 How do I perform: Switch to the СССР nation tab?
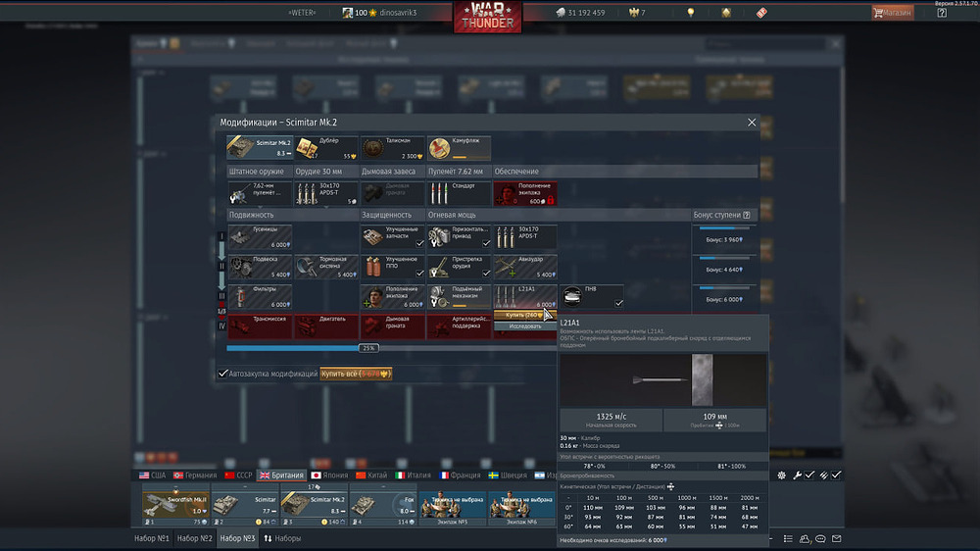coord(238,476)
